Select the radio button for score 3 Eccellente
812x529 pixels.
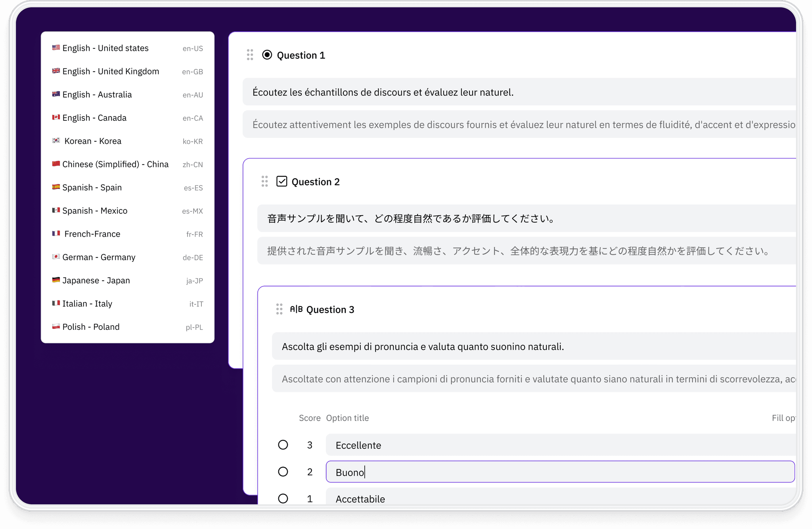(283, 445)
